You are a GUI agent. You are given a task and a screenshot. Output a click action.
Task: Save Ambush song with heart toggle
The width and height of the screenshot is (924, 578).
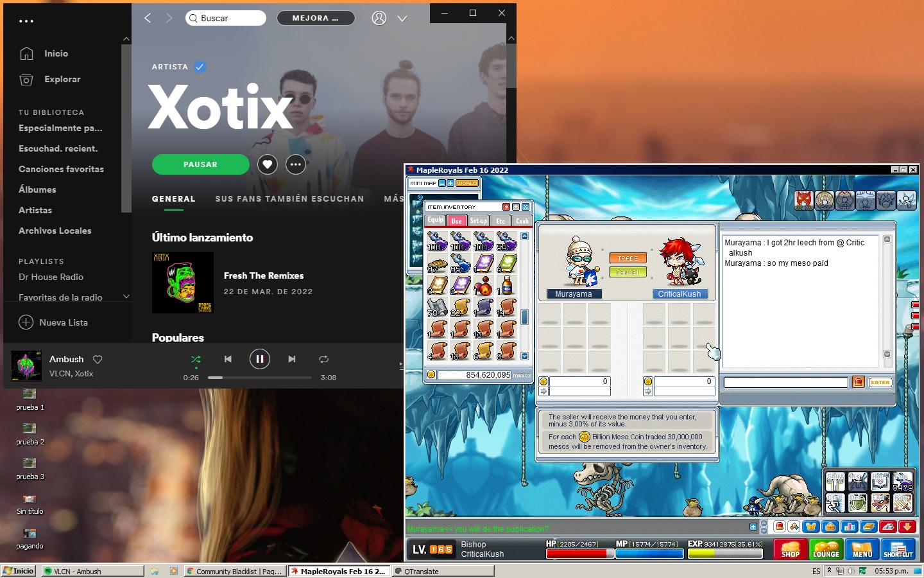(x=98, y=360)
